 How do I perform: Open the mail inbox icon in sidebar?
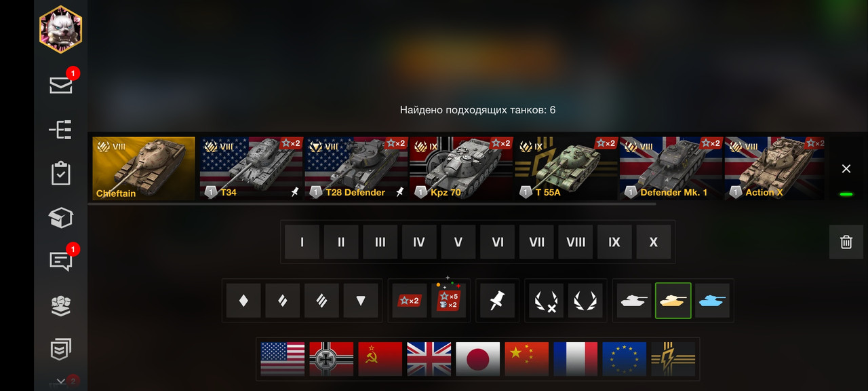tap(61, 85)
